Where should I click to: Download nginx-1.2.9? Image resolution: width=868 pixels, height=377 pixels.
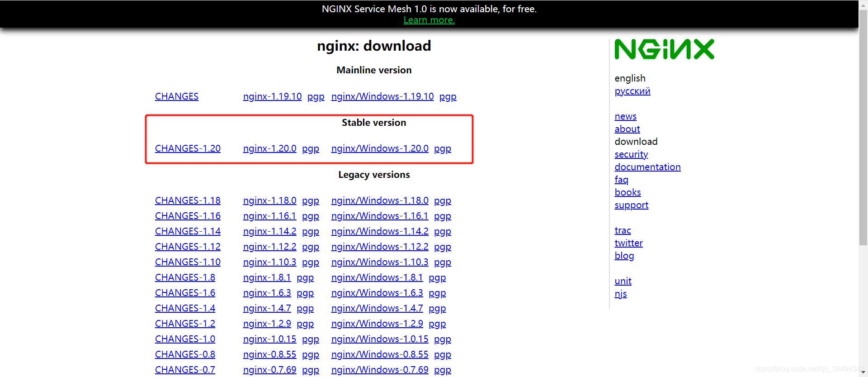coord(267,324)
